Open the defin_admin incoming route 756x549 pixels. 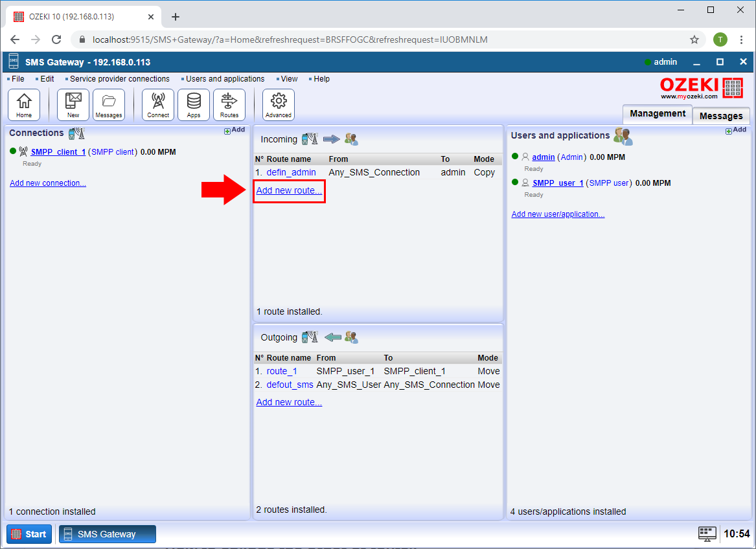tap(292, 173)
